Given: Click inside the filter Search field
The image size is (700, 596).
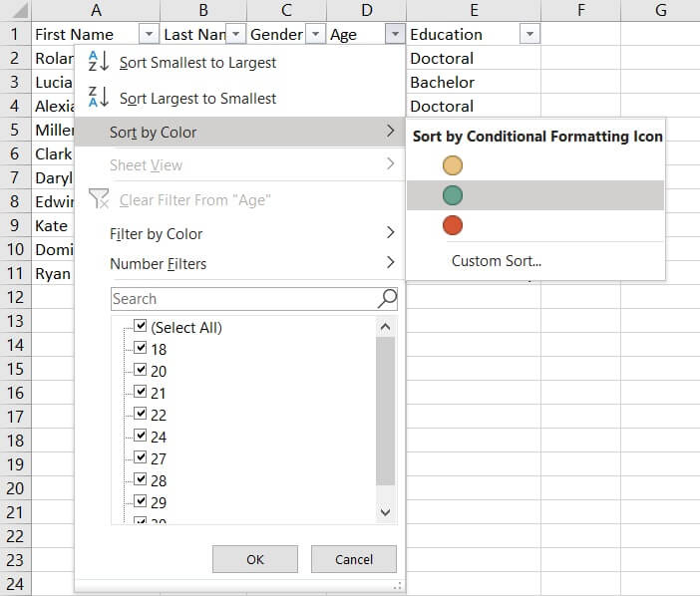Looking at the screenshot, I should [x=239, y=298].
